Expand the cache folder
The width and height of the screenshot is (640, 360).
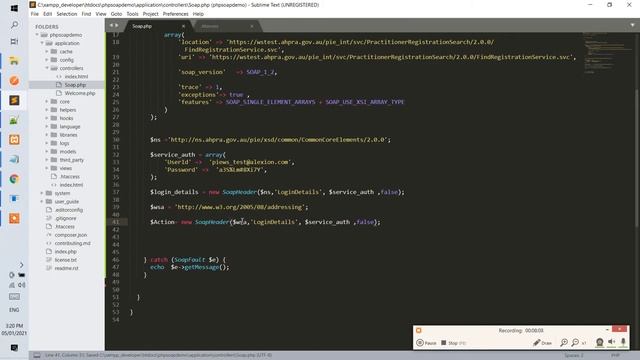[x=47, y=51]
